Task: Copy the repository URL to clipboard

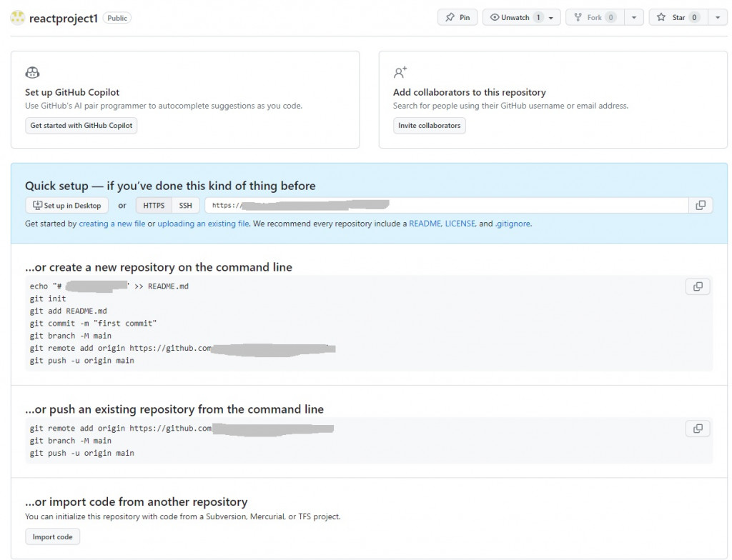Action: point(701,205)
